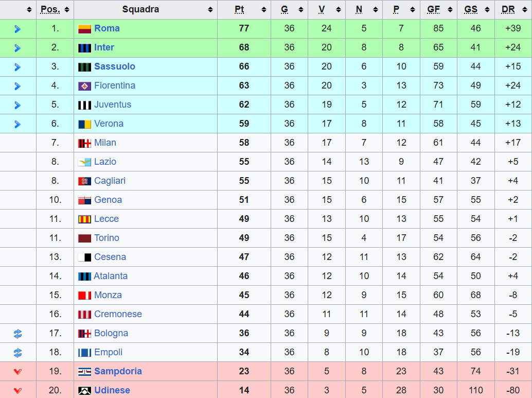
Task: Sort by DR goal difference arrows
Action: 524,10
